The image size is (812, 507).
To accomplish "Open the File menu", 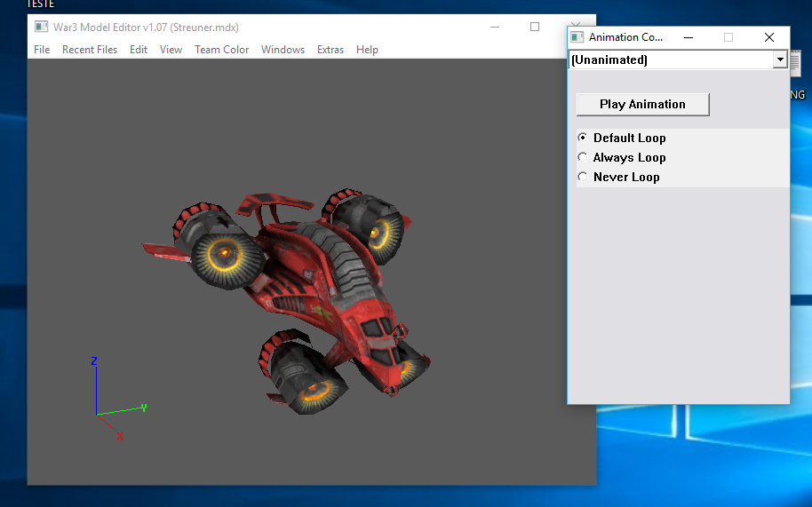I will tap(42, 50).
